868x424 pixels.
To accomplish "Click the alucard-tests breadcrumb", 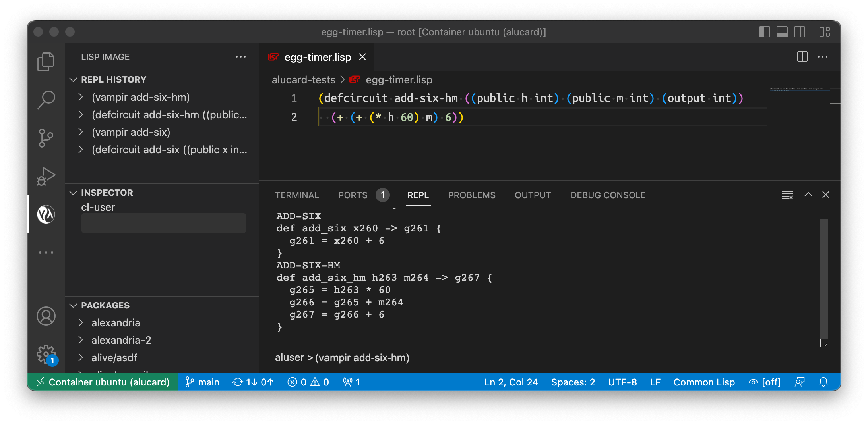I will tap(304, 80).
